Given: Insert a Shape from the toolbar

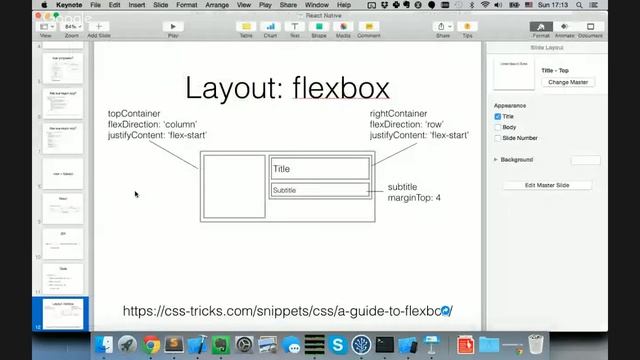Looking at the screenshot, I should pos(319,27).
